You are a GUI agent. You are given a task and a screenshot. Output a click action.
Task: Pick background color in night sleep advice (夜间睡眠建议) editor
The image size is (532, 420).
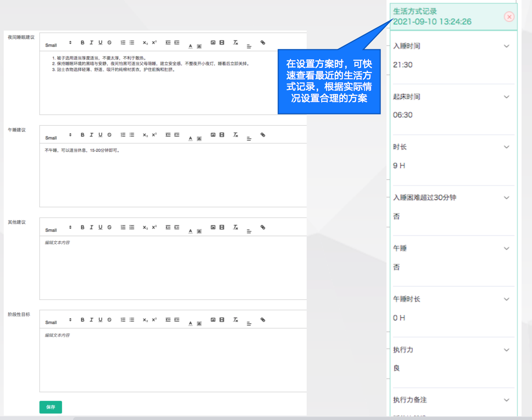199,46
